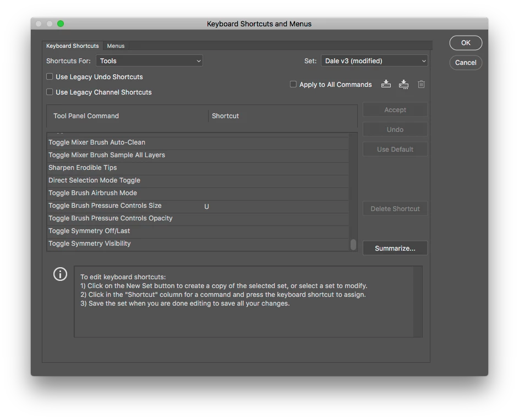The height and width of the screenshot is (420, 519).
Task: Click the Tool Panel Command column header
Action: [x=86, y=116]
